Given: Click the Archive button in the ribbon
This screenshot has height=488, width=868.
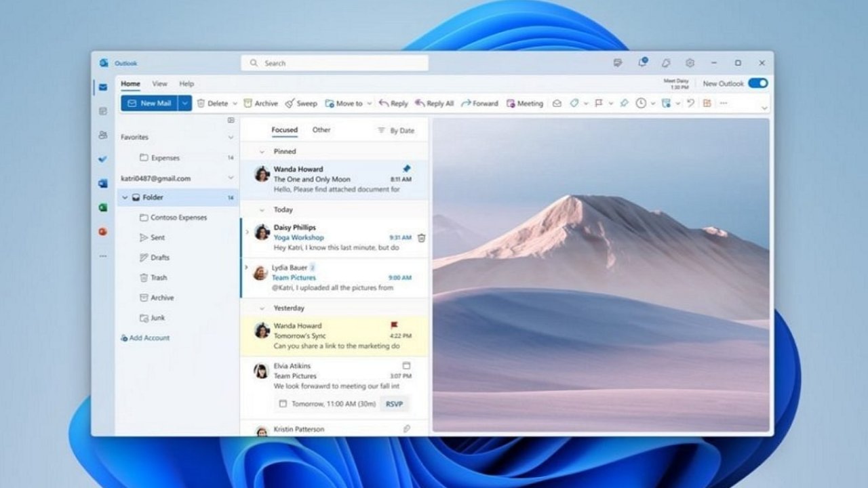Looking at the screenshot, I should pyautogui.click(x=260, y=104).
